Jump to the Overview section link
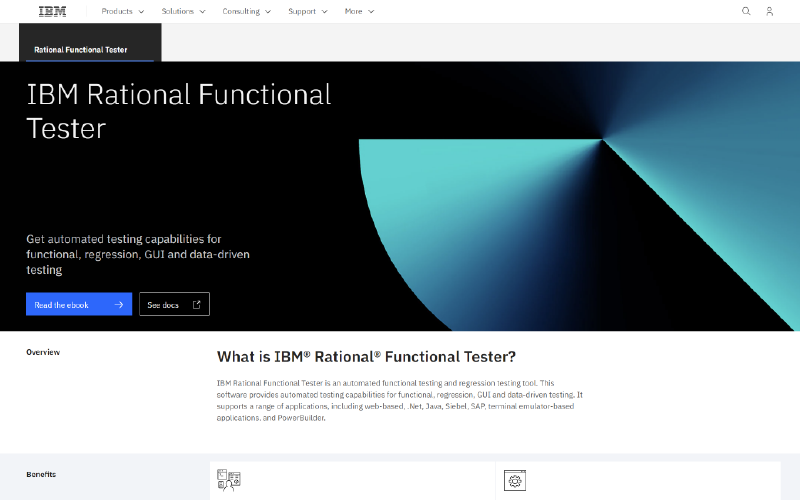The height and width of the screenshot is (500, 800). (43, 352)
